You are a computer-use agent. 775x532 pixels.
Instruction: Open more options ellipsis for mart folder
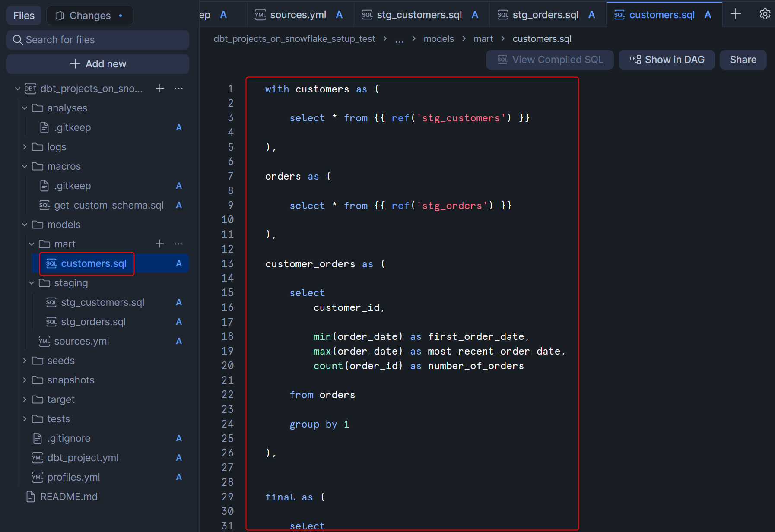[179, 244]
